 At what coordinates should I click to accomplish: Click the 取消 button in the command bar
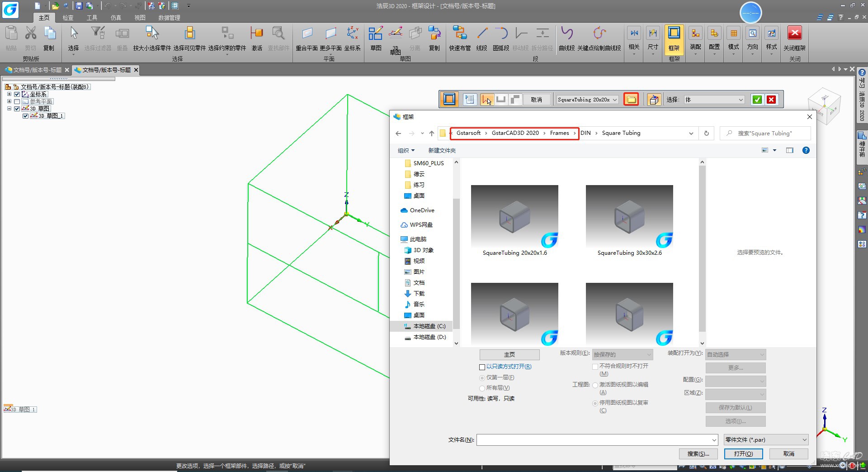[536, 100]
